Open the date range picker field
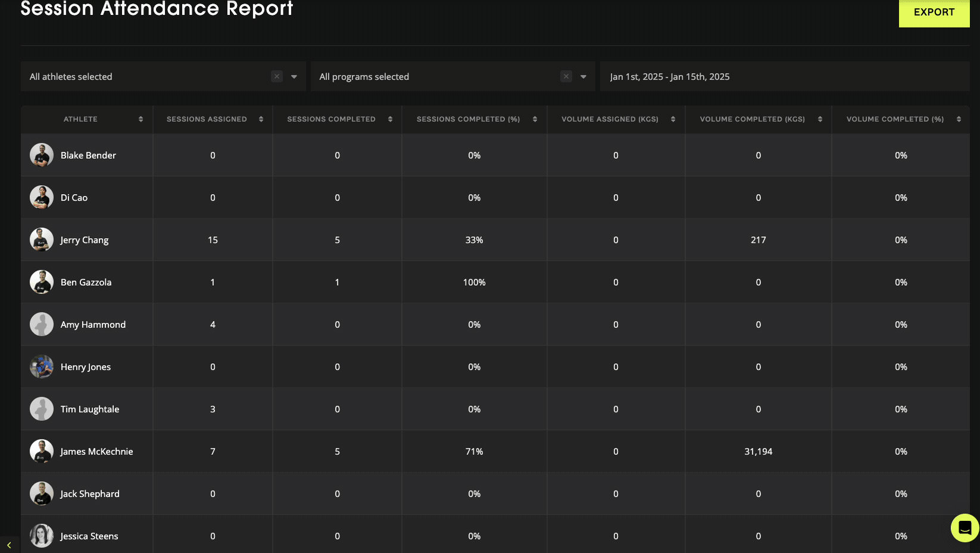Screen dimensions: 980x553 coord(784,76)
